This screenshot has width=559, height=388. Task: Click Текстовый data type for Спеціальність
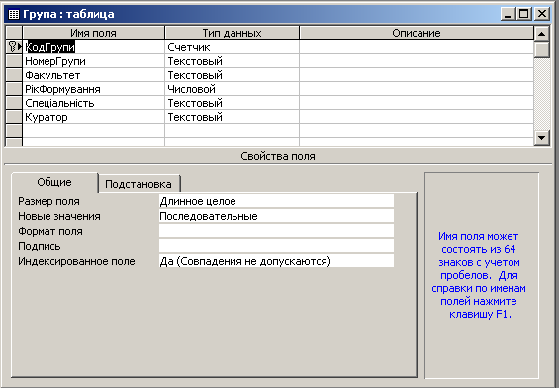click(x=232, y=103)
